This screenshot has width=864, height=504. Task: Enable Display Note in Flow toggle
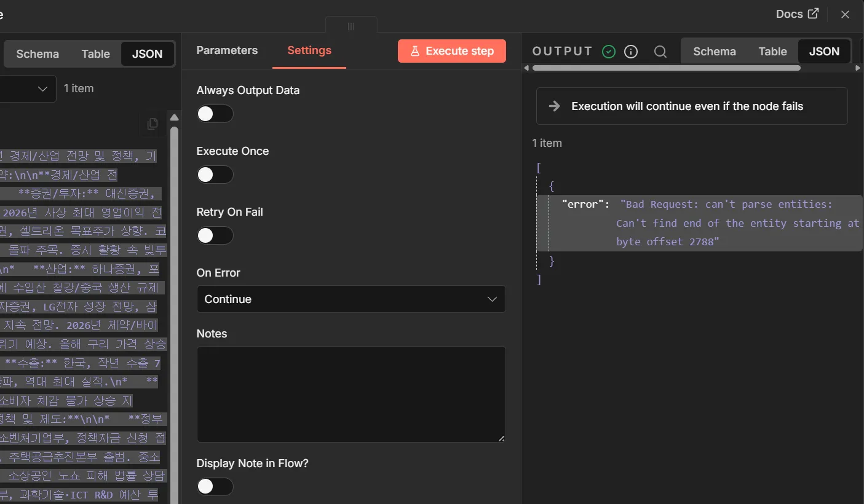[x=215, y=487]
